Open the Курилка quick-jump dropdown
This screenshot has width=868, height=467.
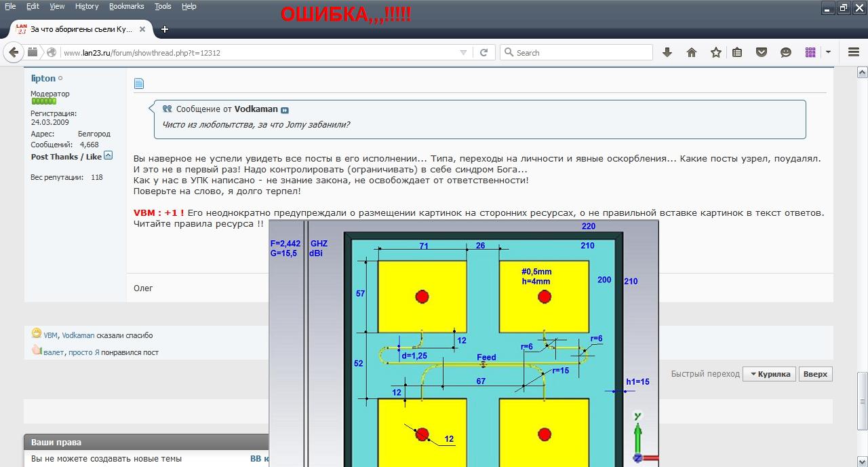[769, 374]
